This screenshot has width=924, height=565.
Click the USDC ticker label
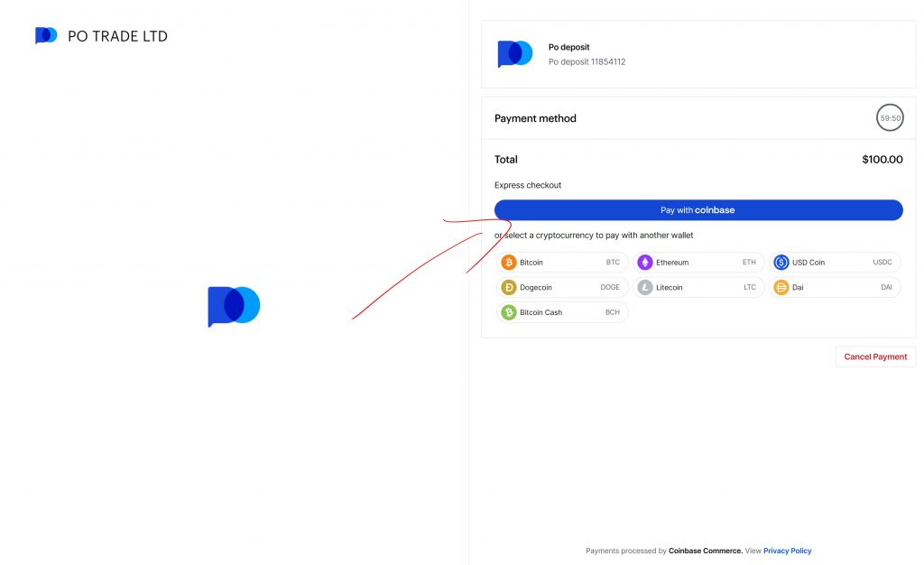882,262
